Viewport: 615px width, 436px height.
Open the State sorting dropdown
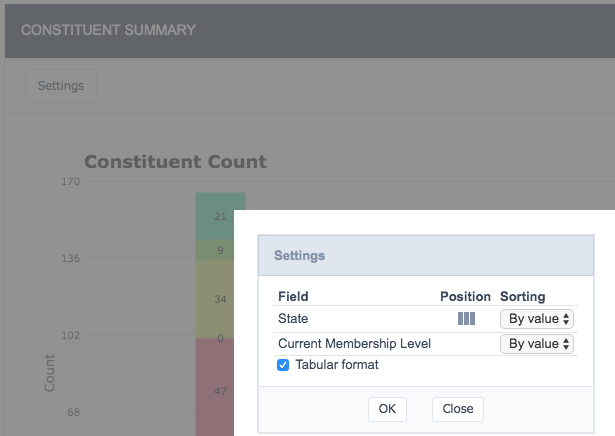coord(537,319)
